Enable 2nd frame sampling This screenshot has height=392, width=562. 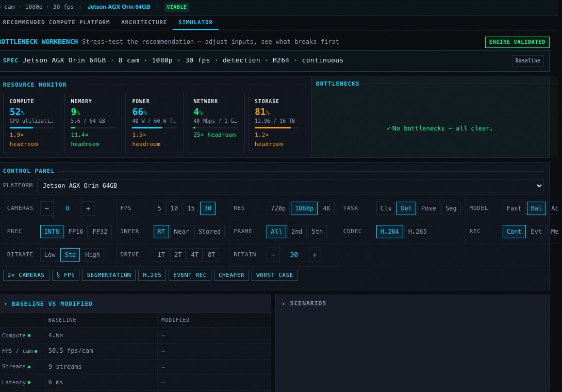point(297,232)
